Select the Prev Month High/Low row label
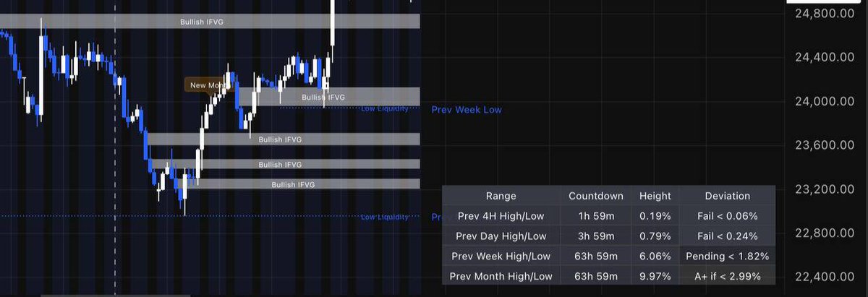868x297 pixels. [501, 276]
